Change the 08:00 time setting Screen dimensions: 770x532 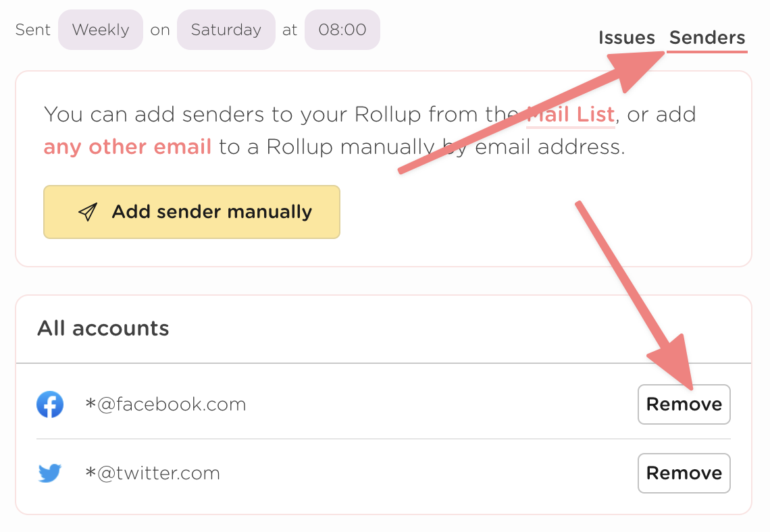point(342,30)
